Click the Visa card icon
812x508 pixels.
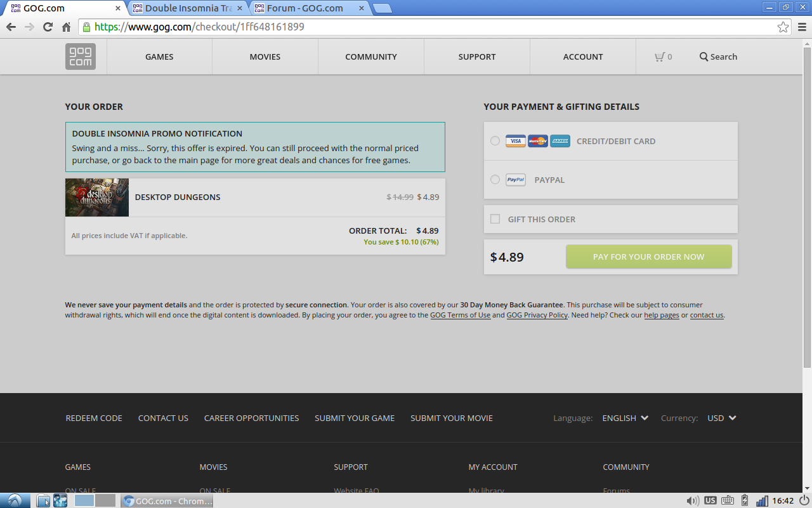[516, 141]
